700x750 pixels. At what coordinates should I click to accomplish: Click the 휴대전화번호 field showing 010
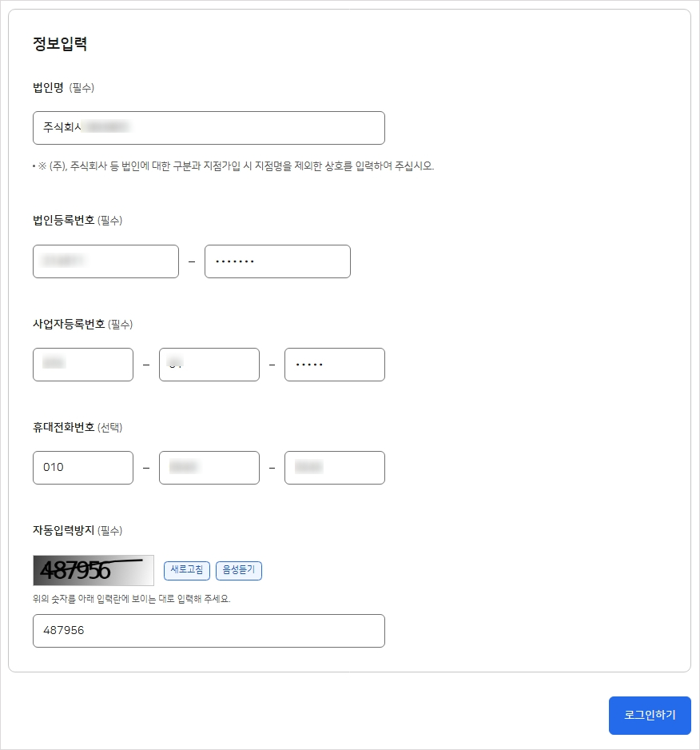[83, 467]
